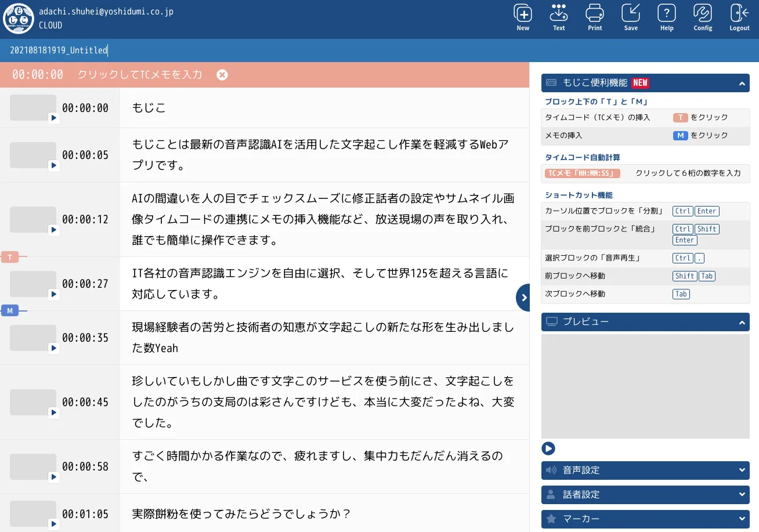Click the ショートカット機能 heading
The image size is (759, 532).
579,195
